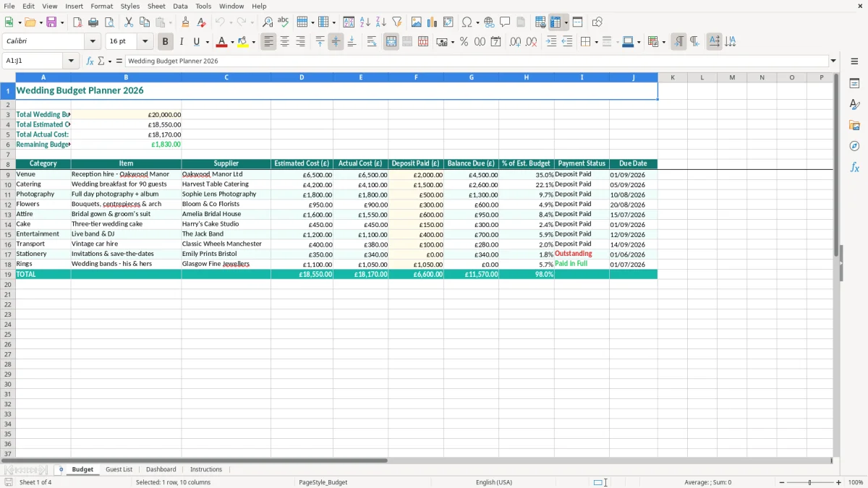The width and height of the screenshot is (868, 488).
Task: Click the Insert Comment icon
Action: [x=505, y=22]
